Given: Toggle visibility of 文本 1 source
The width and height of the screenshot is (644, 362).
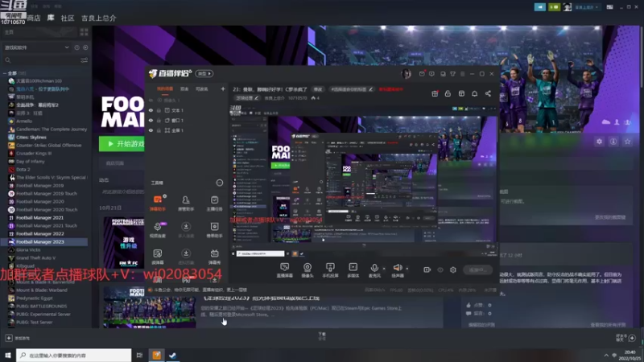Looking at the screenshot, I should click(151, 110).
